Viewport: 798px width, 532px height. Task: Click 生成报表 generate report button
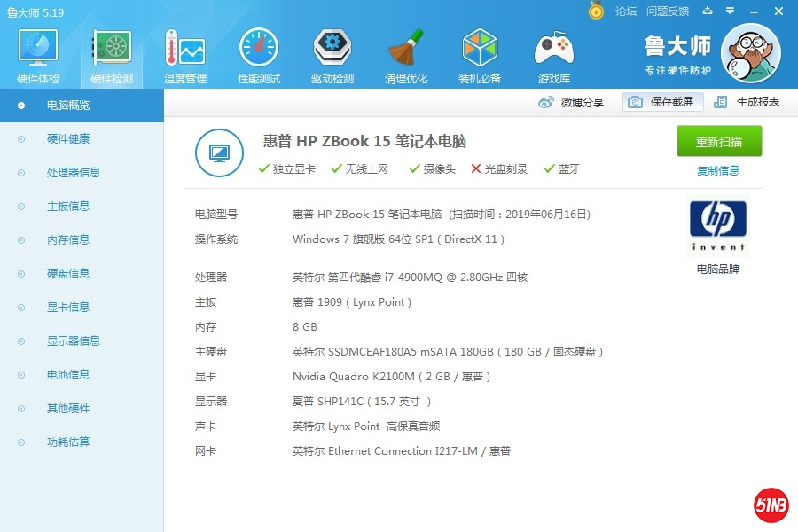(x=747, y=102)
